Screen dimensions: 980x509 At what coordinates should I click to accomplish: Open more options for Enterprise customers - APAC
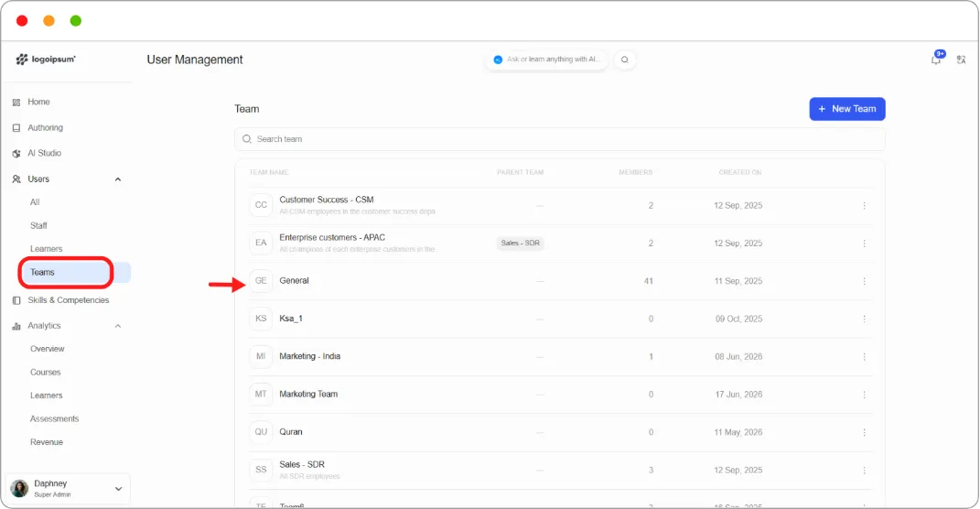pos(865,244)
